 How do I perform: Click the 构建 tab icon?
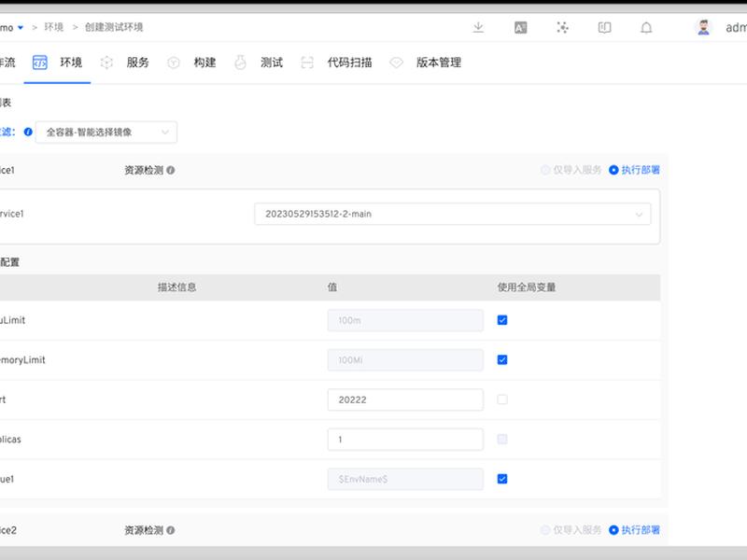pyautogui.click(x=174, y=63)
